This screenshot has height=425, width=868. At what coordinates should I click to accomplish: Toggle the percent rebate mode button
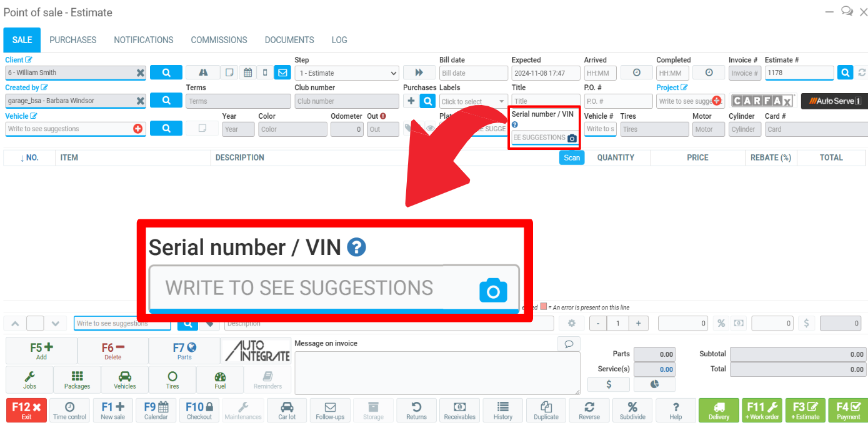tap(721, 323)
